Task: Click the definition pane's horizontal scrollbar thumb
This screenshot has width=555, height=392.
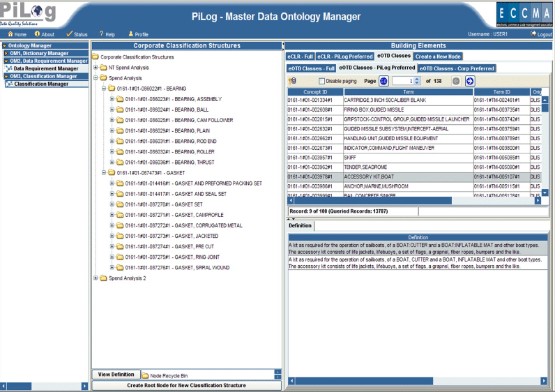Action: [x=364, y=381]
